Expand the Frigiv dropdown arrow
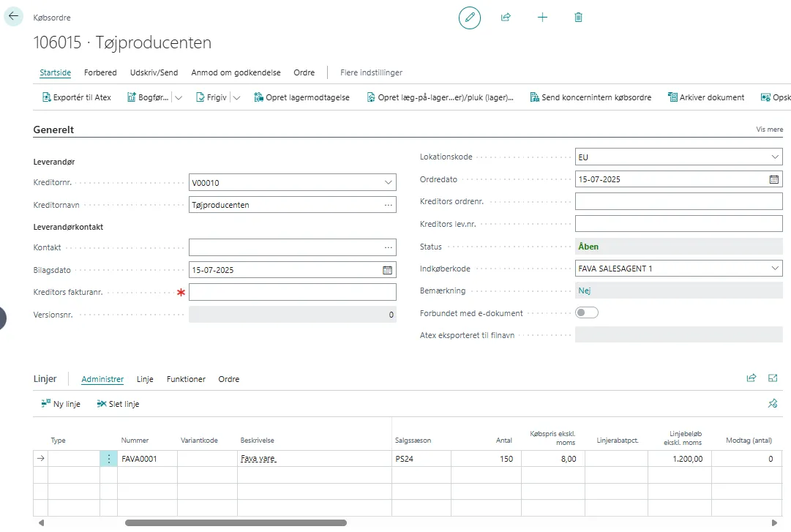This screenshot has width=791, height=532. click(236, 98)
